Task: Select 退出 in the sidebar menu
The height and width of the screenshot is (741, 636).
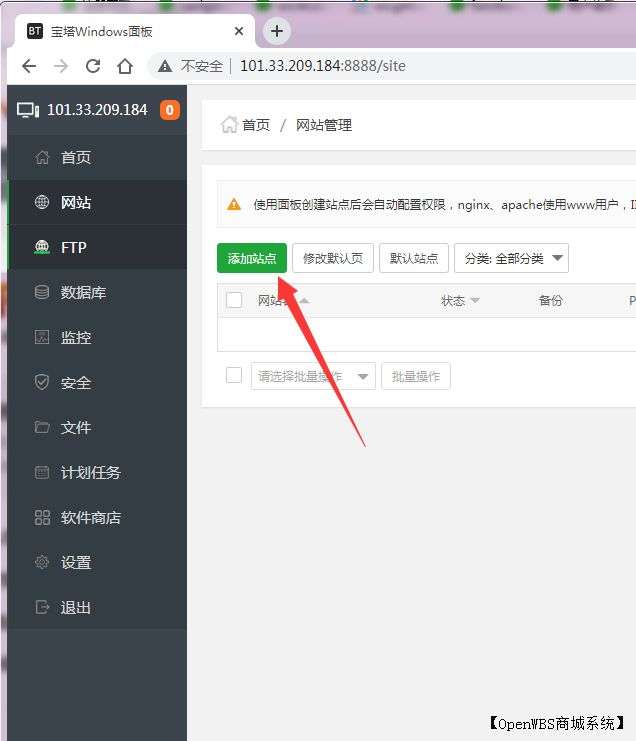Action: [x=75, y=608]
